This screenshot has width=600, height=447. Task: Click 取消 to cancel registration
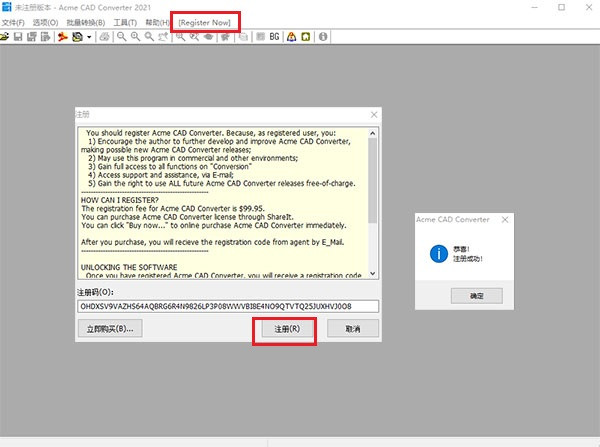tap(351, 328)
